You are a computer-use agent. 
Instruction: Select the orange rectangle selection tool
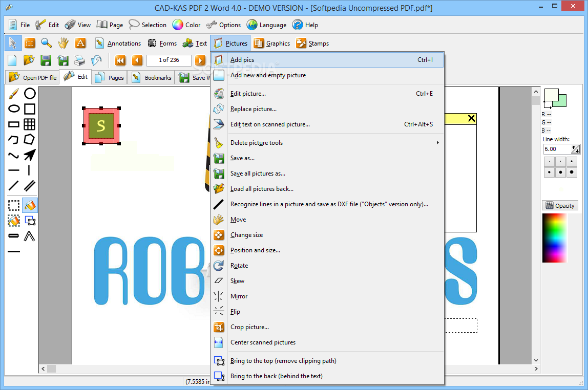pyautogui.click(x=30, y=43)
